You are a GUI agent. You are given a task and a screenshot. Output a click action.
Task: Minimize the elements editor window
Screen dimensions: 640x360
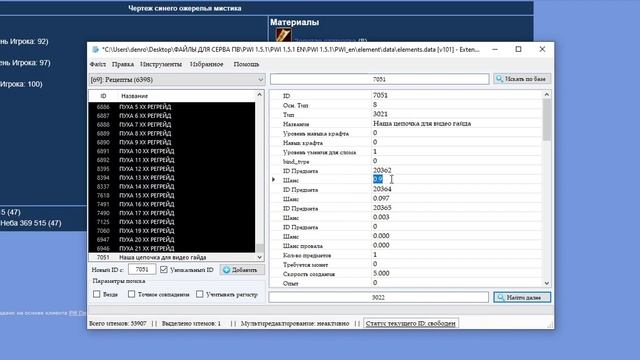(495, 49)
